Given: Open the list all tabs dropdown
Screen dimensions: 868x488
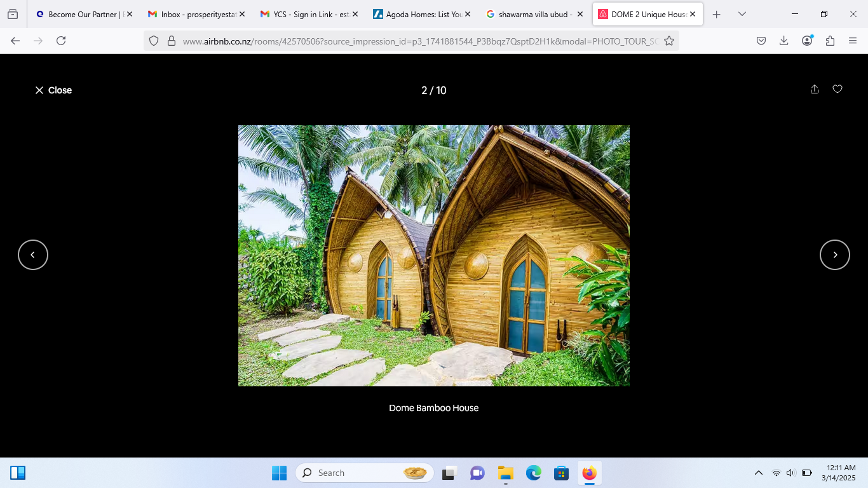Looking at the screenshot, I should 742,14.
